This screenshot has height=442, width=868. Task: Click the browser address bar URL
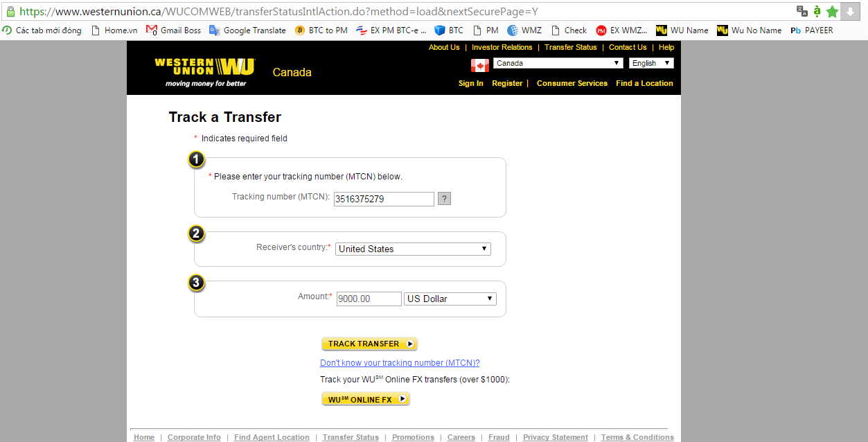(277, 12)
